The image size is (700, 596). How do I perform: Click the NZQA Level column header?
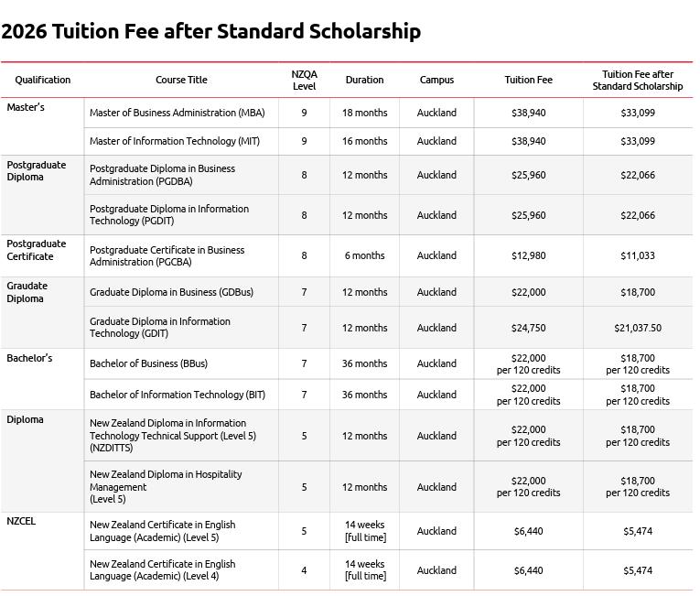click(x=304, y=80)
